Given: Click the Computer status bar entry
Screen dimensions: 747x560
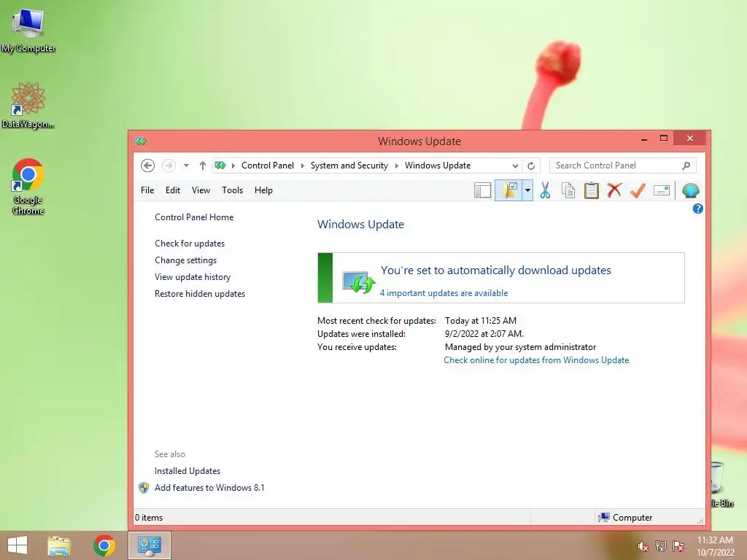Looking at the screenshot, I should point(625,517).
